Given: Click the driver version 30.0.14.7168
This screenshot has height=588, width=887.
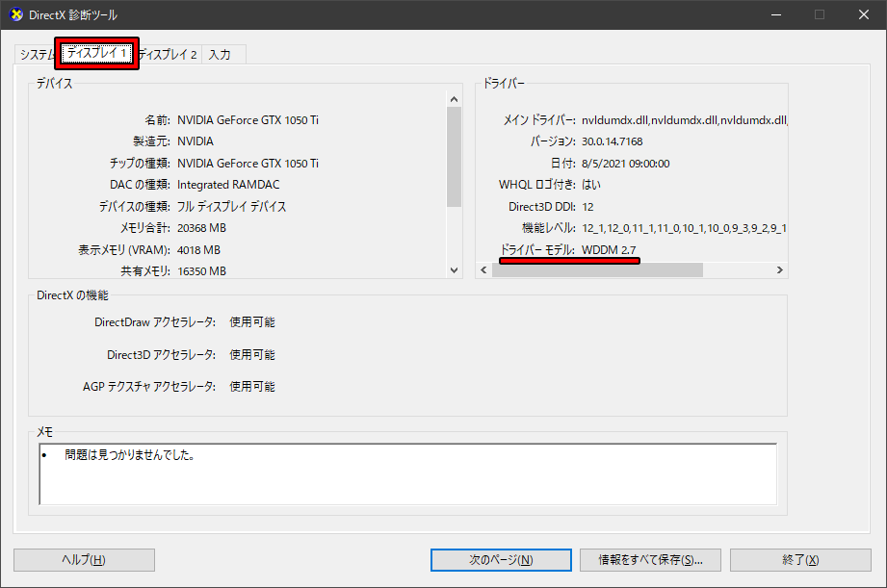Looking at the screenshot, I should click(x=613, y=141).
